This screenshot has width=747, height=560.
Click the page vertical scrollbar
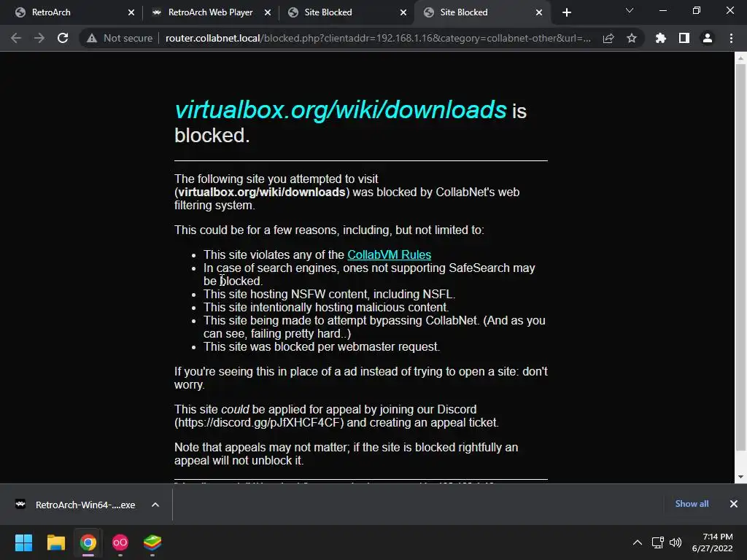pos(740,257)
